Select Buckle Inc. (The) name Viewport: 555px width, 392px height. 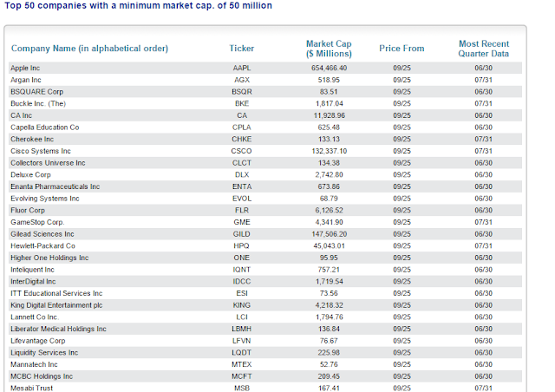(38, 104)
